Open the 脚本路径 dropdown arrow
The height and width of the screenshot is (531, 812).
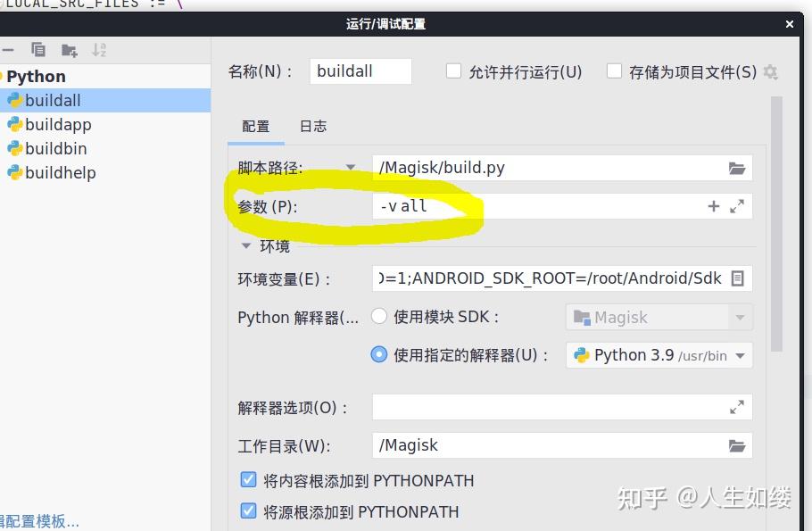coord(351,167)
